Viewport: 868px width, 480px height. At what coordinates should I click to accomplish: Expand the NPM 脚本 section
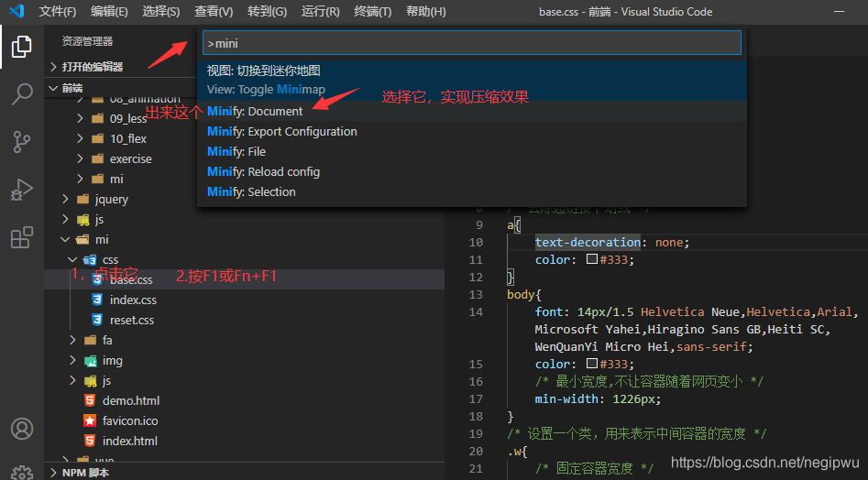pyautogui.click(x=54, y=473)
